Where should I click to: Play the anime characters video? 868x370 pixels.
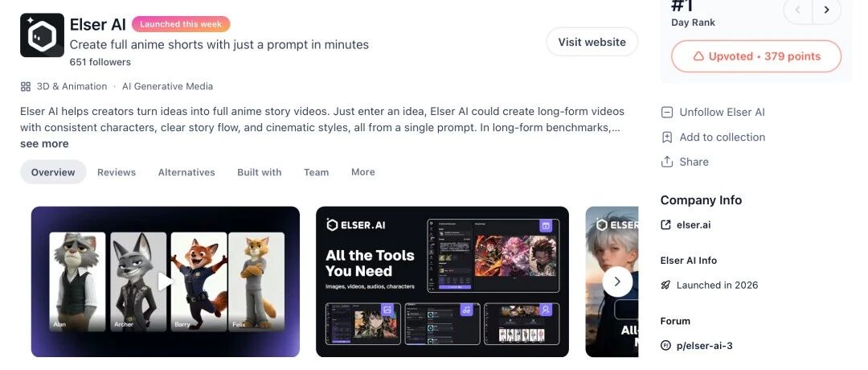point(166,282)
